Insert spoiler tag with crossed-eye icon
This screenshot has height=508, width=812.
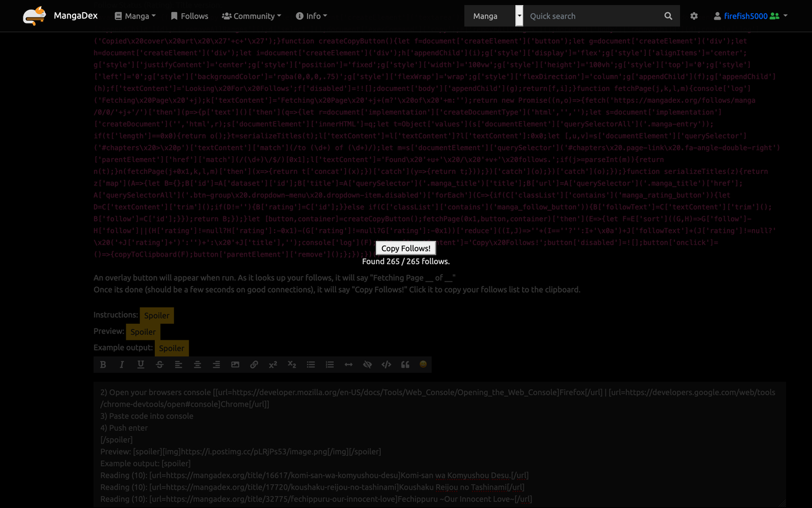coord(367,364)
